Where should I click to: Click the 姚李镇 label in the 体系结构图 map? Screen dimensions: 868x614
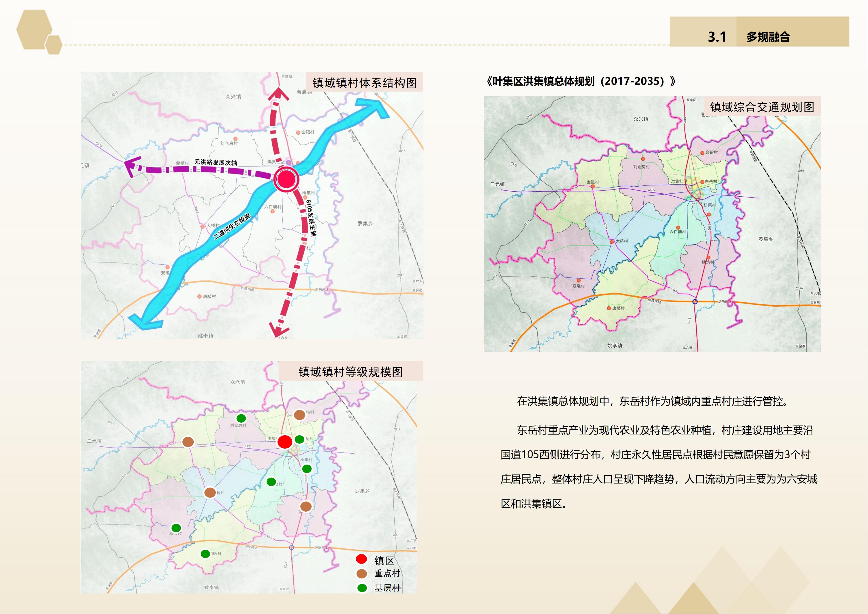[x=206, y=335]
